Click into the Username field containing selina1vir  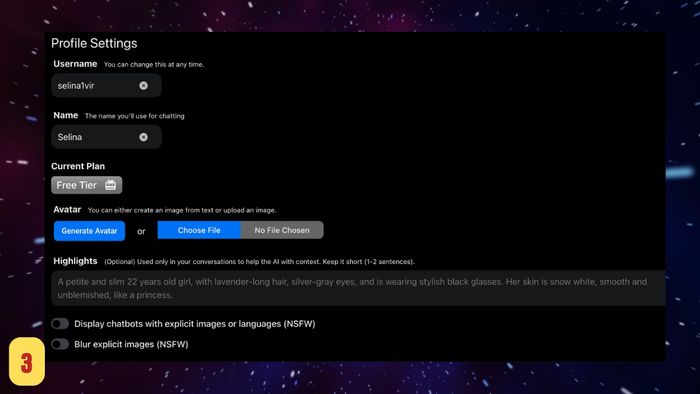pos(106,85)
